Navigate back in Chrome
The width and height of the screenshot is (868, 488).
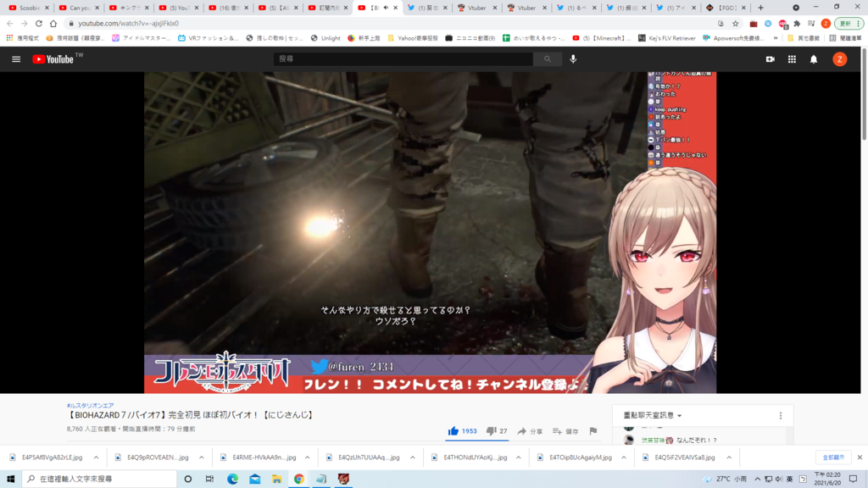pyautogui.click(x=10, y=23)
